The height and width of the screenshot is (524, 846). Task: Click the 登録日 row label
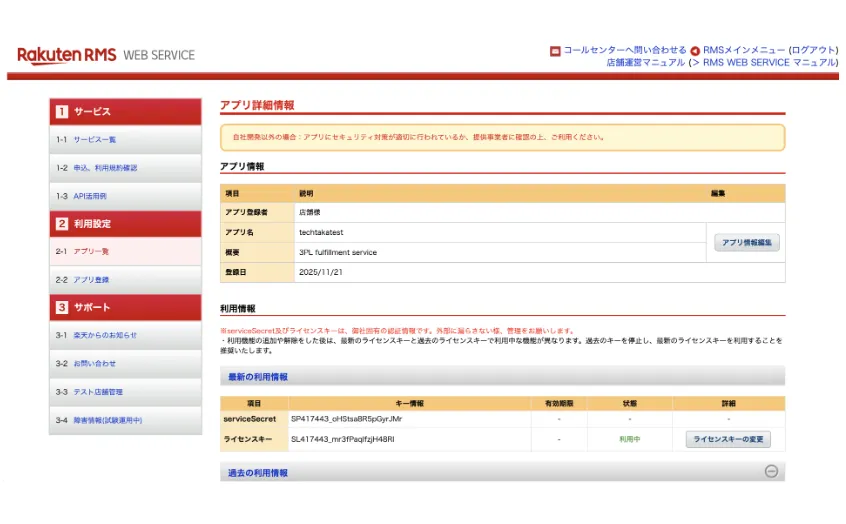tap(236, 272)
